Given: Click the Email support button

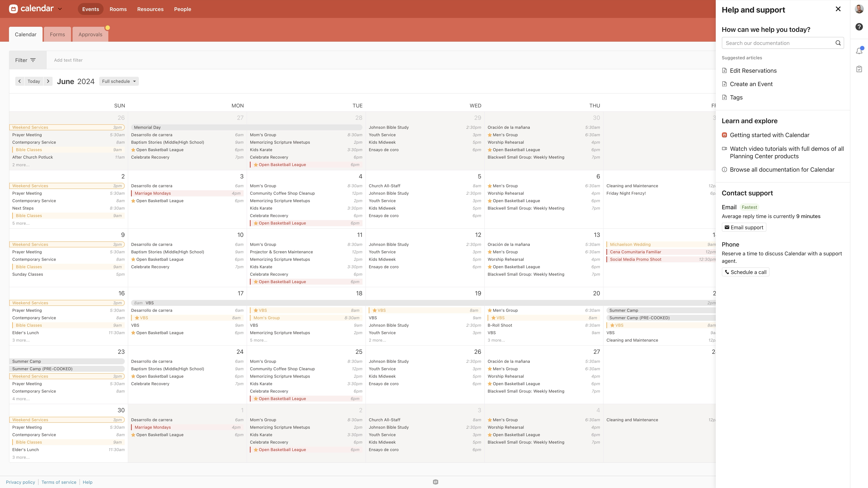Looking at the screenshot, I should (x=744, y=227).
